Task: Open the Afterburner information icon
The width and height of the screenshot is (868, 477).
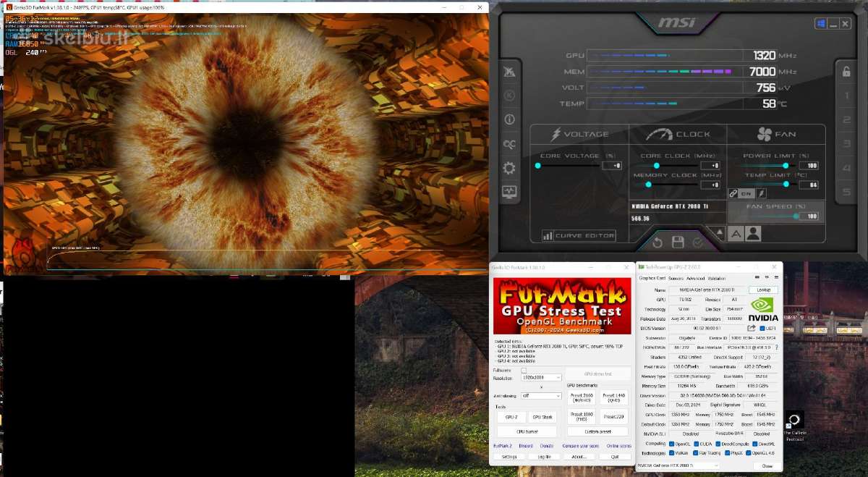Action: pos(510,119)
